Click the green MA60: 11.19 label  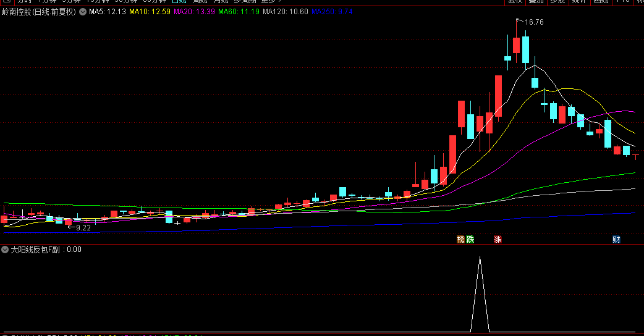tap(239, 12)
